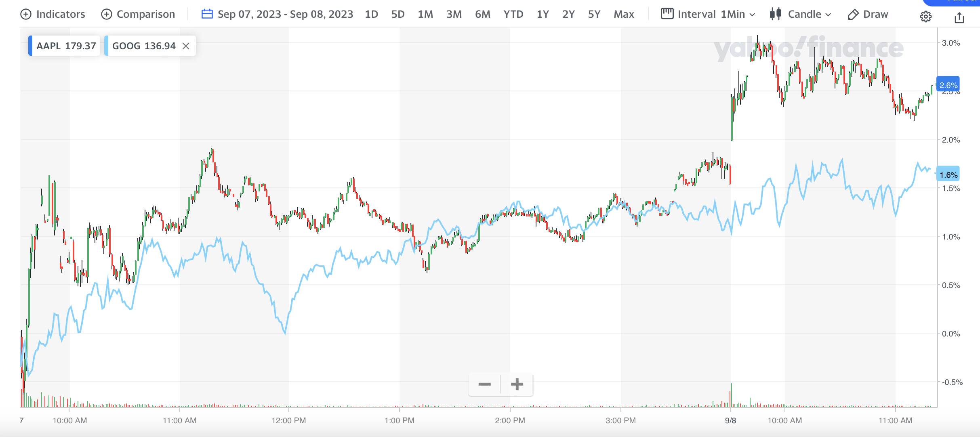Click the GOOG light-blue color bar

click(106, 46)
